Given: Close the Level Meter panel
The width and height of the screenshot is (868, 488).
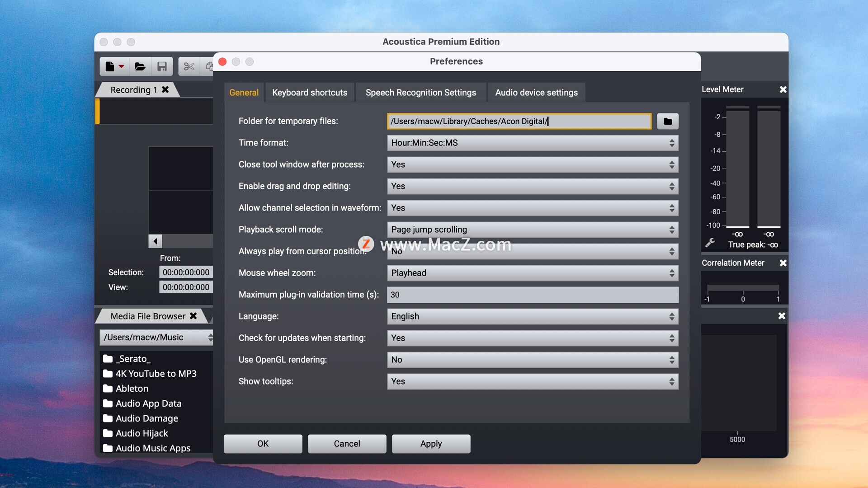Looking at the screenshot, I should (783, 89).
